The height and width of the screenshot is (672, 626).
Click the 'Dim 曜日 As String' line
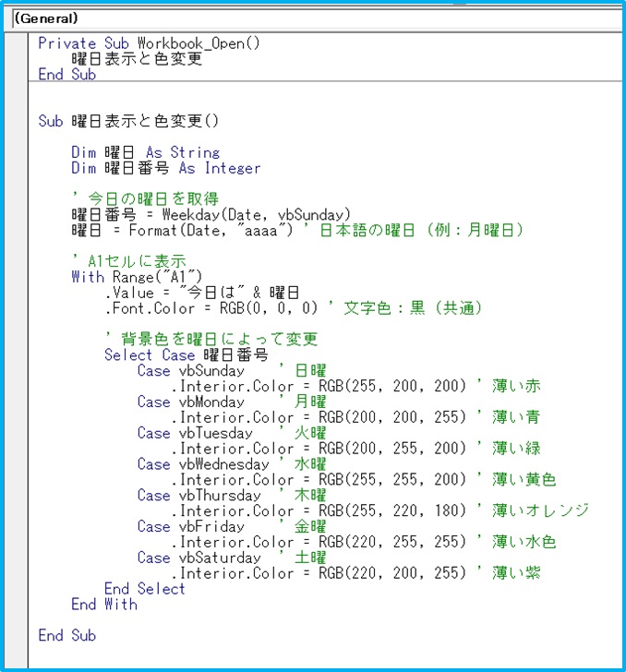point(145,152)
